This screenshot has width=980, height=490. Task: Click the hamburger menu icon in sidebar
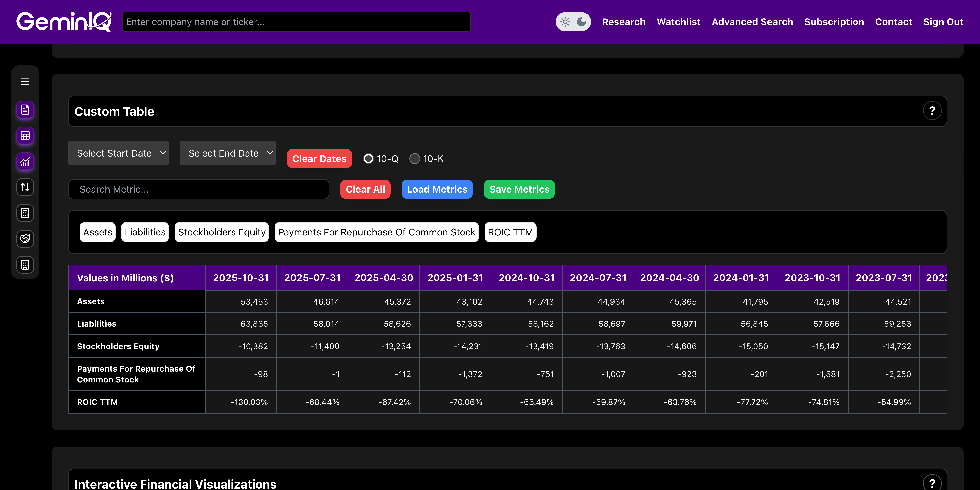[x=25, y=82]
